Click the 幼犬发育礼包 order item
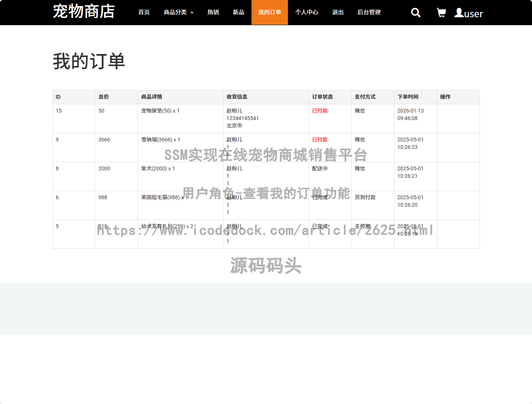532x404 pixels. [167, 226]
